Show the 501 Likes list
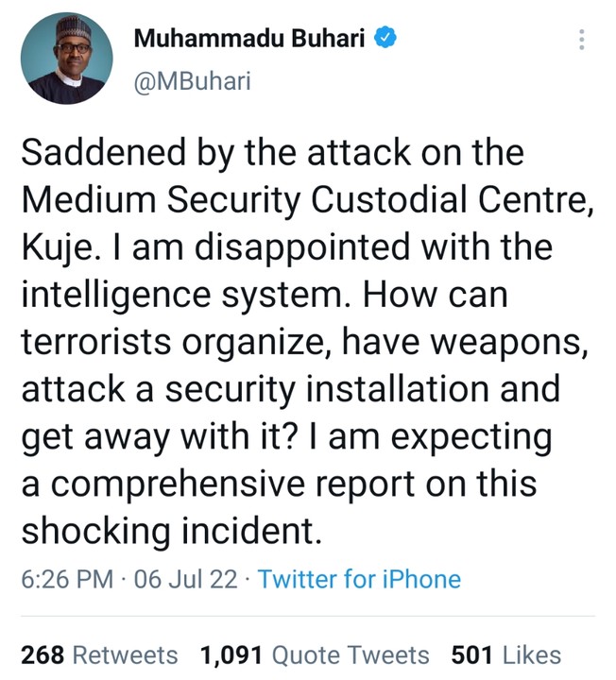 pyautogui.click(x=505, y=654)
